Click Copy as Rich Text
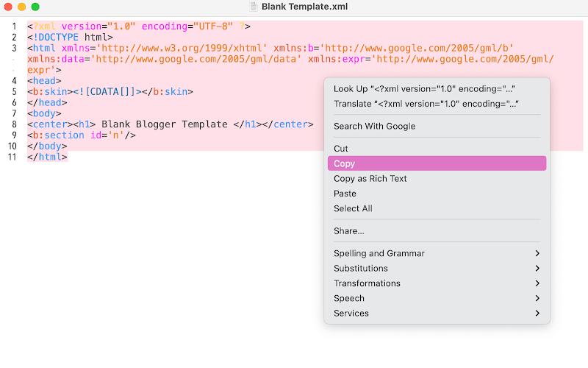This screenshot has height=368, width=588. pos(437,178)
